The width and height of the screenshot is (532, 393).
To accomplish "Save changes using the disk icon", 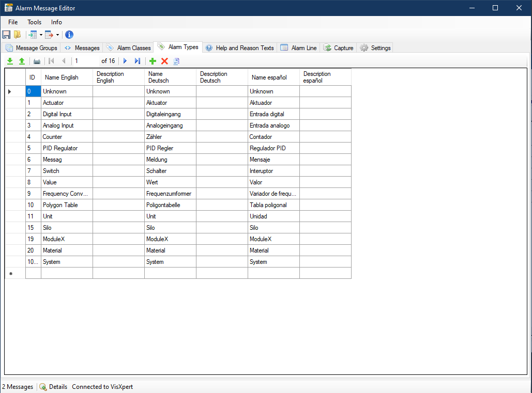I will click(x=6, y=35).
